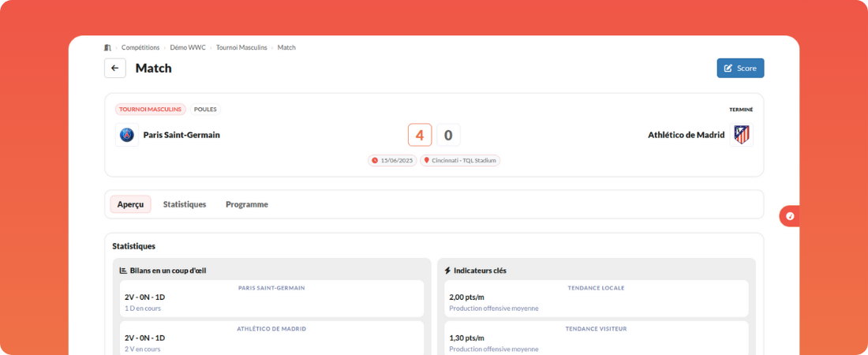This screenshot has width=868, height=355.
Task: Click the Cincinnati - TQL Stadium location chip
Action: 460,161
